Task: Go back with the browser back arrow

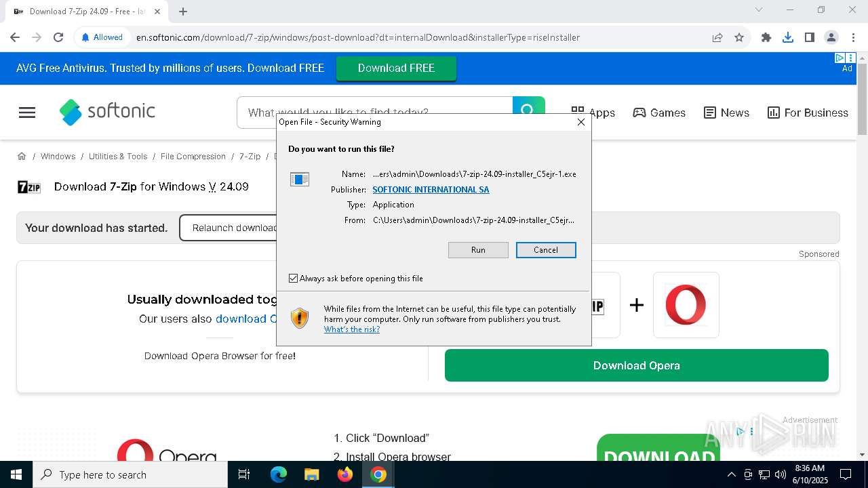Action: [15, 37]
